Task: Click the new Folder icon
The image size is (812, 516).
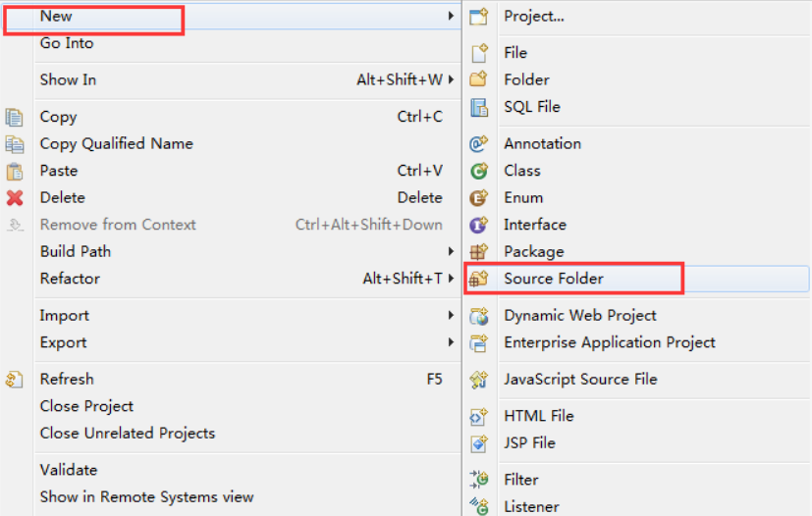Action: click(x=478, y=79)
